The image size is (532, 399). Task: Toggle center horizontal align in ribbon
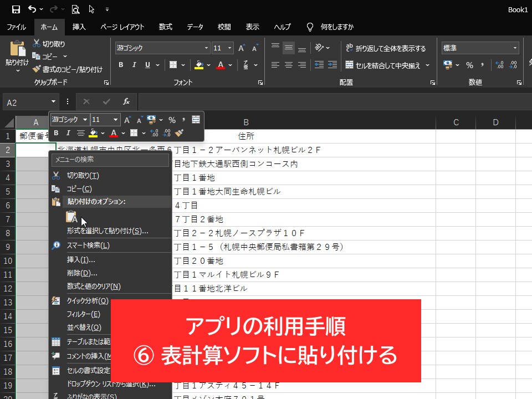(x=288, y=64)
